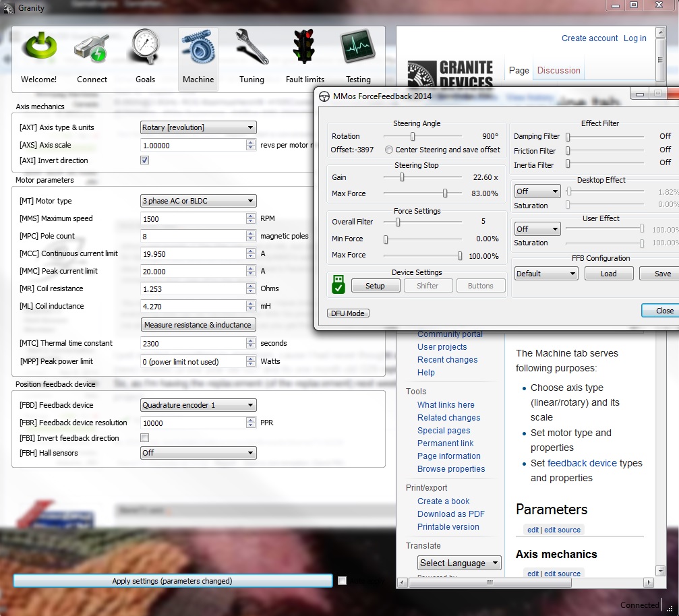
Task: Open the Machine gears icon
Action: point(198,48)
